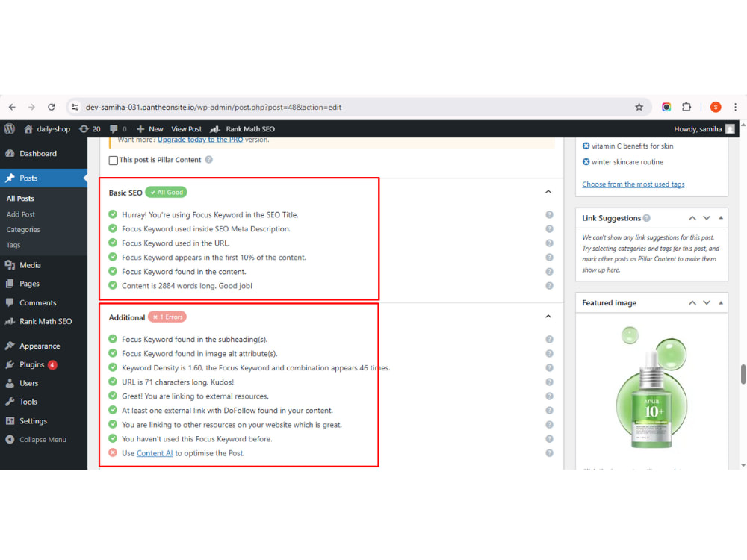Open the browser extensions puzzle icon
This screenshot has width=747, height=560.
pyautogui.click(x=686, y=107)
